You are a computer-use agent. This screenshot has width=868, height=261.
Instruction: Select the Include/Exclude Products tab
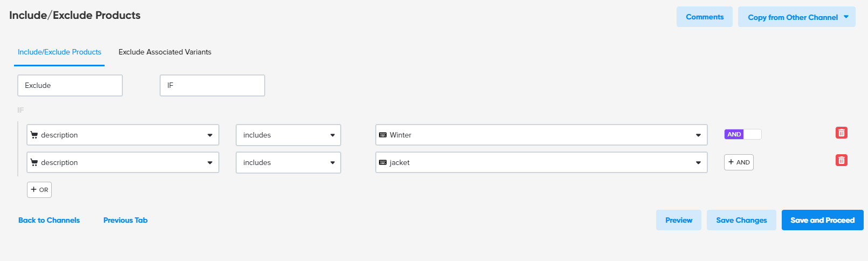(59, 52)
